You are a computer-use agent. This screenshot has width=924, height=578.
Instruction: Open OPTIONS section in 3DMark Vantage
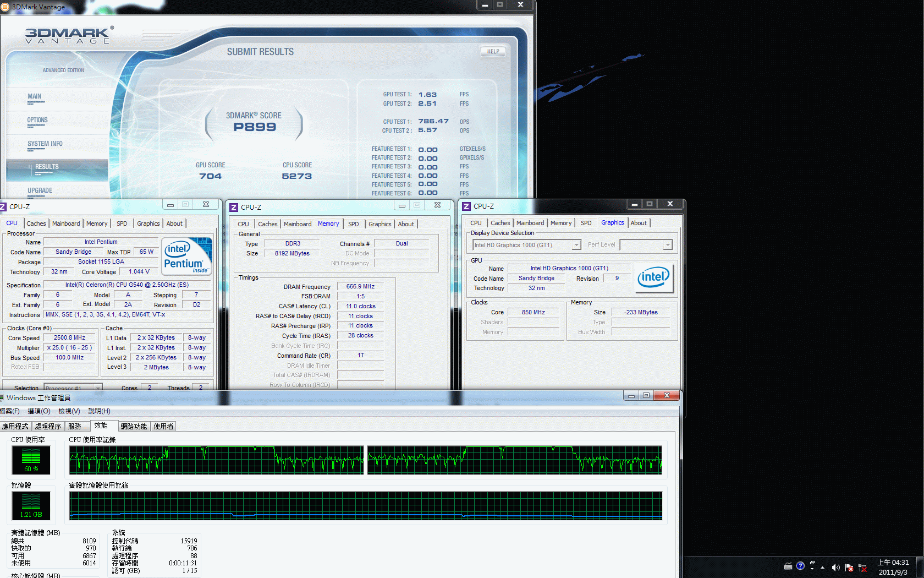click(x=37, y=120)
